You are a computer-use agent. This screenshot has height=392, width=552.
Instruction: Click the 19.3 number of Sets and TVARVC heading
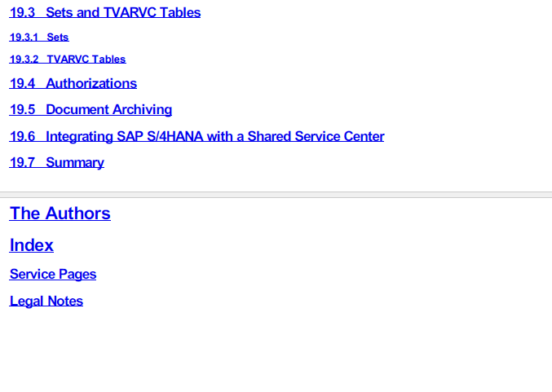click(22, 13)
